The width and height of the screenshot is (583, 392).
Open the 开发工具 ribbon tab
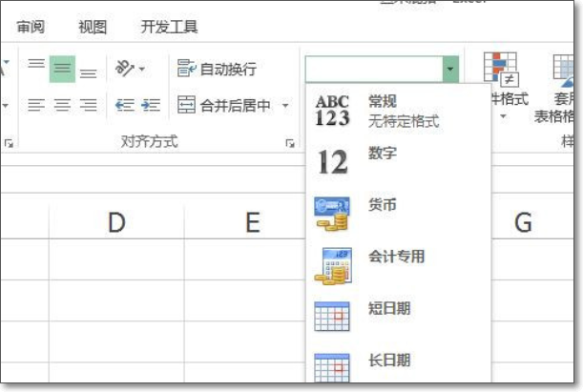169,27
